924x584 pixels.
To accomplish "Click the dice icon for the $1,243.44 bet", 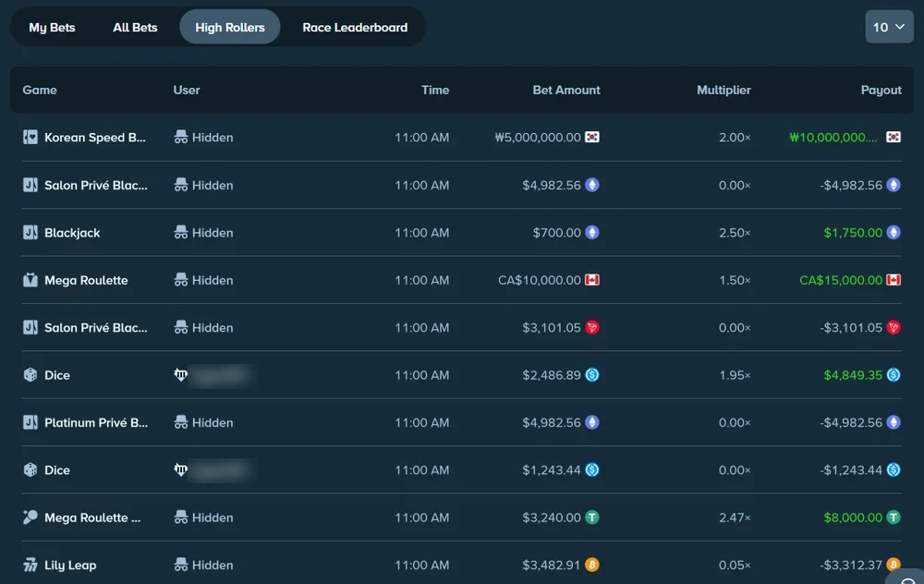I will [30, 469].
